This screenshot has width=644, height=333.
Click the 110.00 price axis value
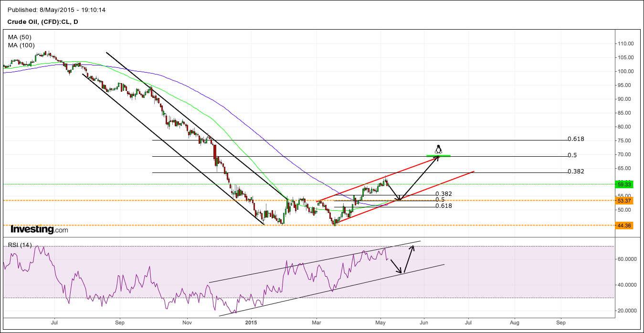tap(625, 43)
